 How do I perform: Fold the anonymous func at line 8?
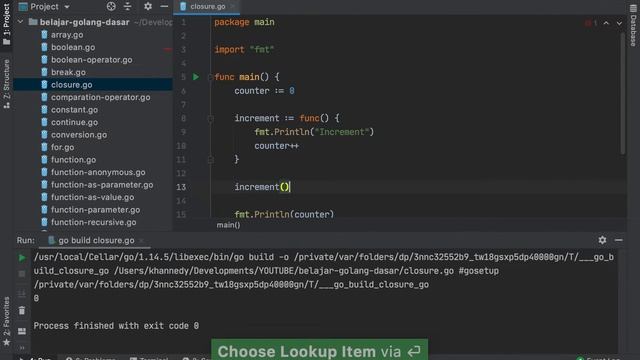(x=210, y=118)
